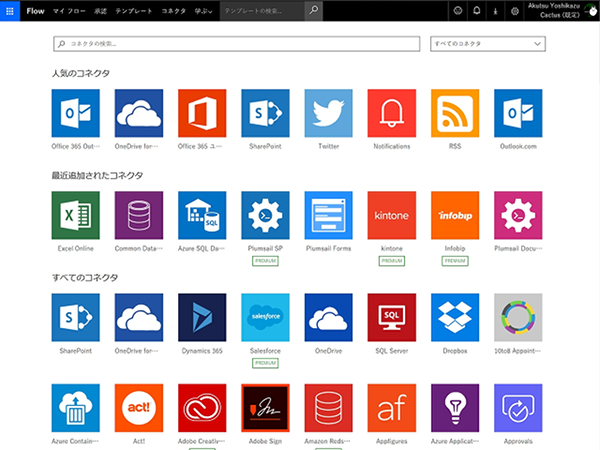This screenshot has height=450, width=600.
Task: Click the smiley feedback icon
Action: pos(458,11)
